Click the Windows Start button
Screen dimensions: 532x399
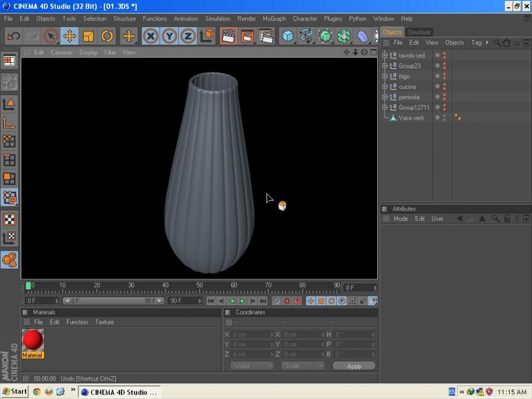point(14,392)
